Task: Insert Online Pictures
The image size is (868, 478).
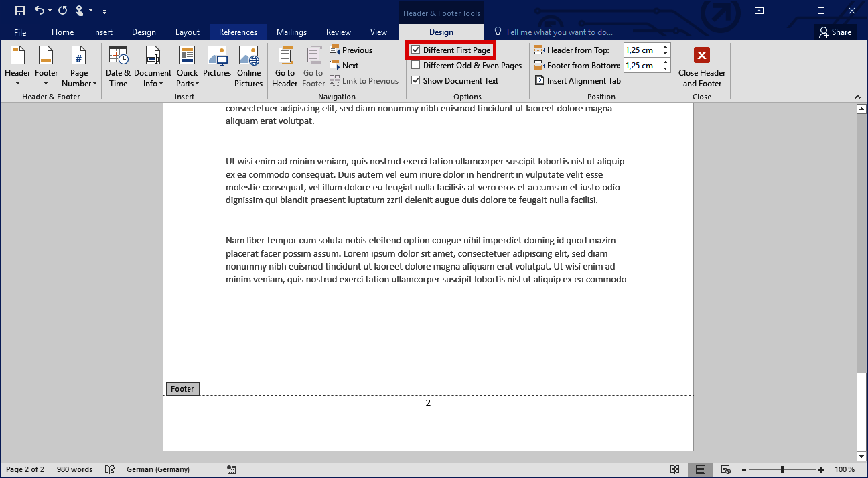Action: [x=248, y=66]
